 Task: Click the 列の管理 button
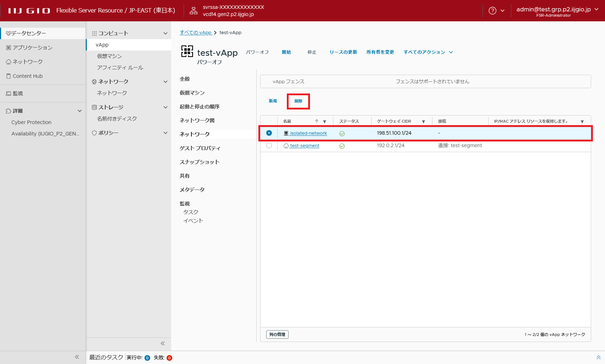point(277,334)
